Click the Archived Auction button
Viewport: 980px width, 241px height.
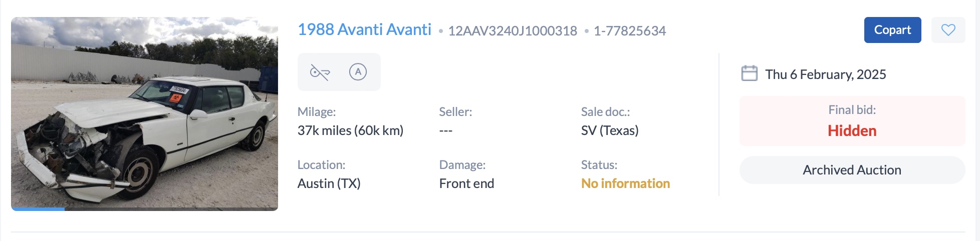(852, 170)
